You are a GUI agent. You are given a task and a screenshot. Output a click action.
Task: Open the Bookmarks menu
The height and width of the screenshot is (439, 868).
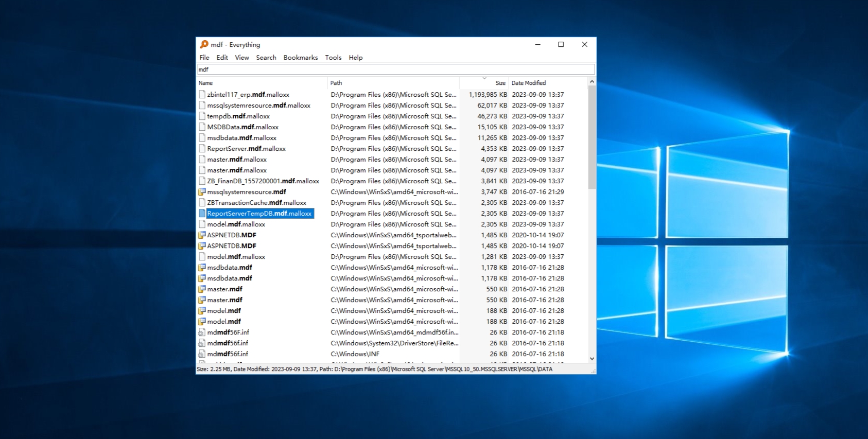click(x=300, y=58)
